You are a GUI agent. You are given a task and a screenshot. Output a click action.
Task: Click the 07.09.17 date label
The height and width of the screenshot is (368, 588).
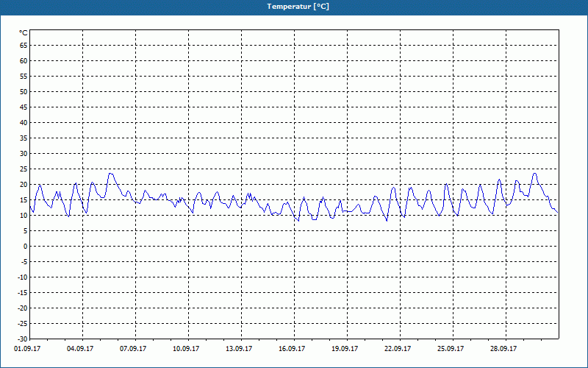click(133, 349)
